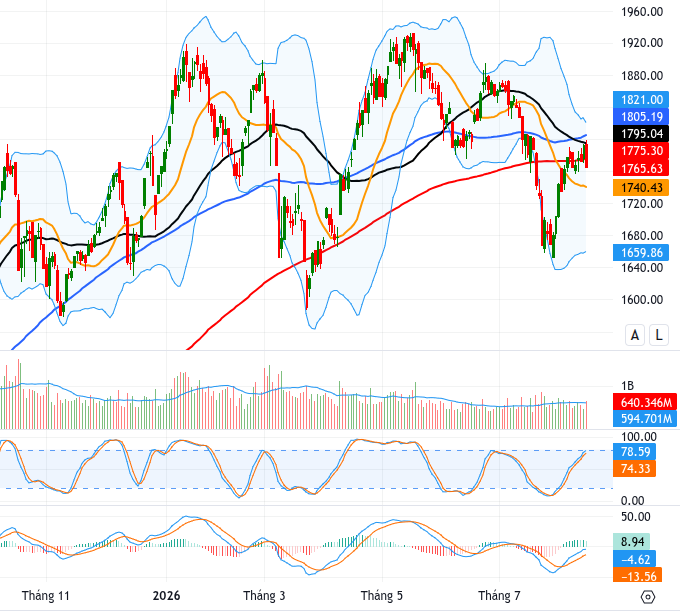Click the 1920.00 price axis tick

coord(642,43)
